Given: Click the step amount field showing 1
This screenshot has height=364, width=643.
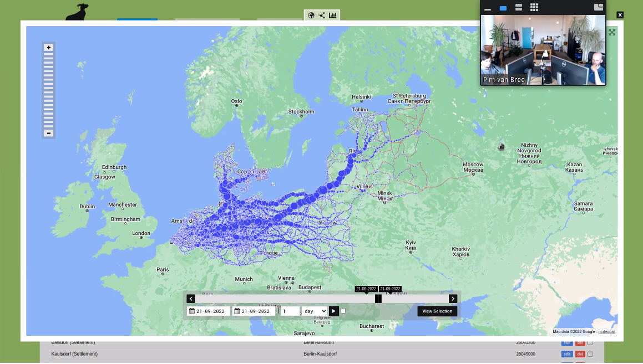Looking at the screenshot, I should tap(290, 311).
